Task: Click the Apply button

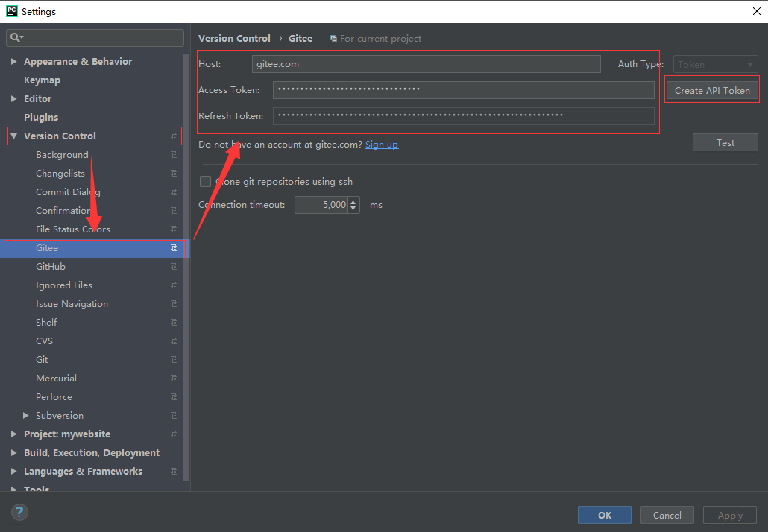Action: (730, 515)
